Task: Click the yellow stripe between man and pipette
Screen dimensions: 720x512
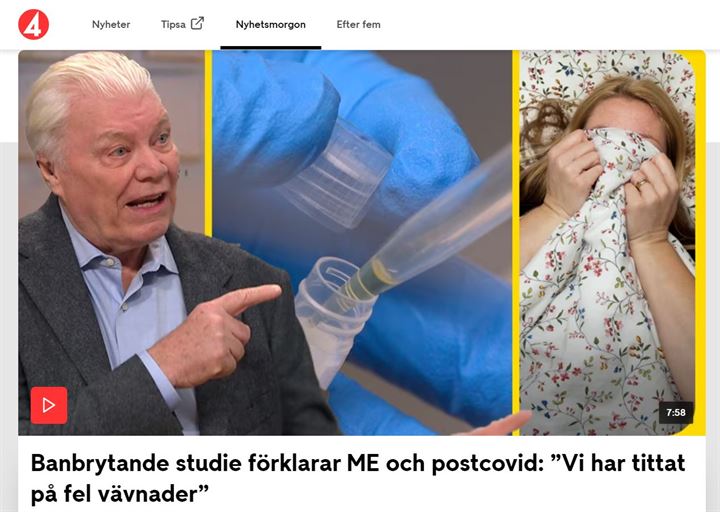Action: tap(208, 143)
